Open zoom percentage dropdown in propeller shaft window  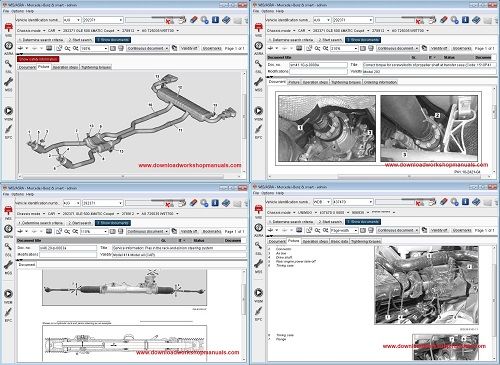[356, 48]
